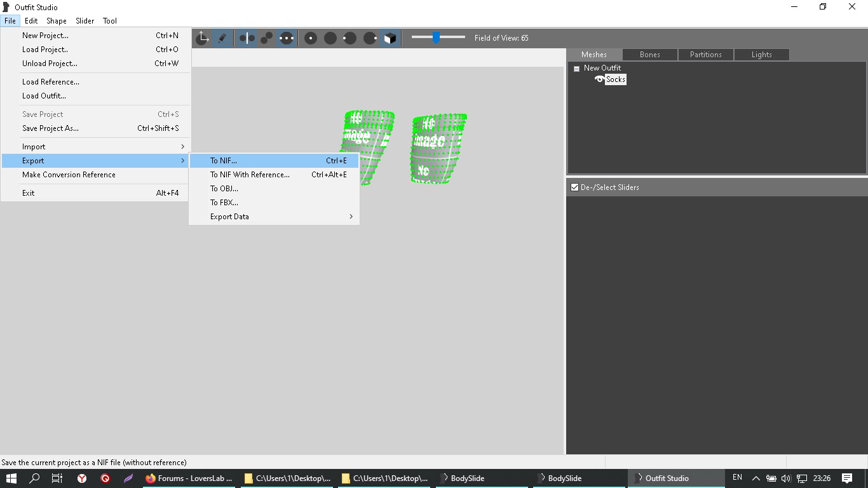Image resolution: width=868 pixels, height=488 pixels.
Task: Click the plain large circle brush preset icon
Action: coord(330,38)
